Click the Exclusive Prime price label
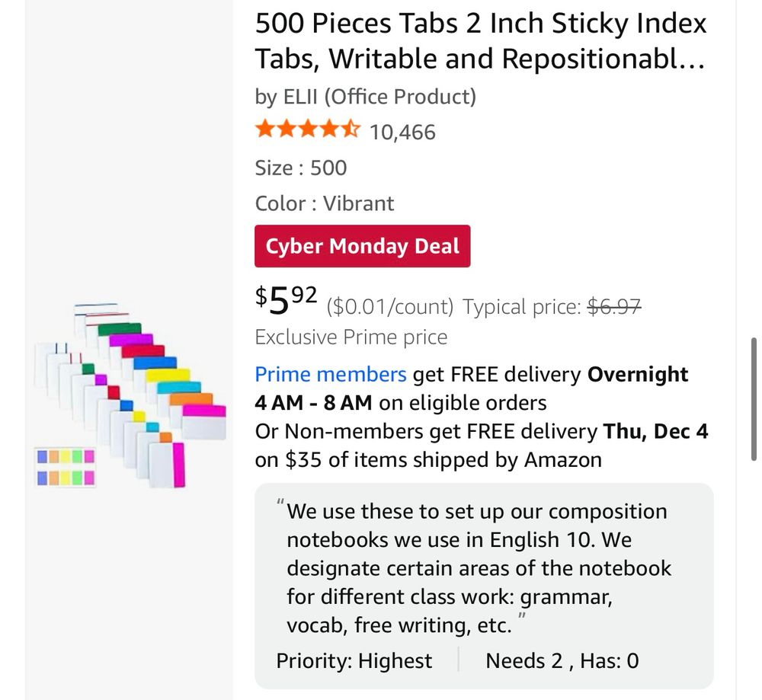 351,337
